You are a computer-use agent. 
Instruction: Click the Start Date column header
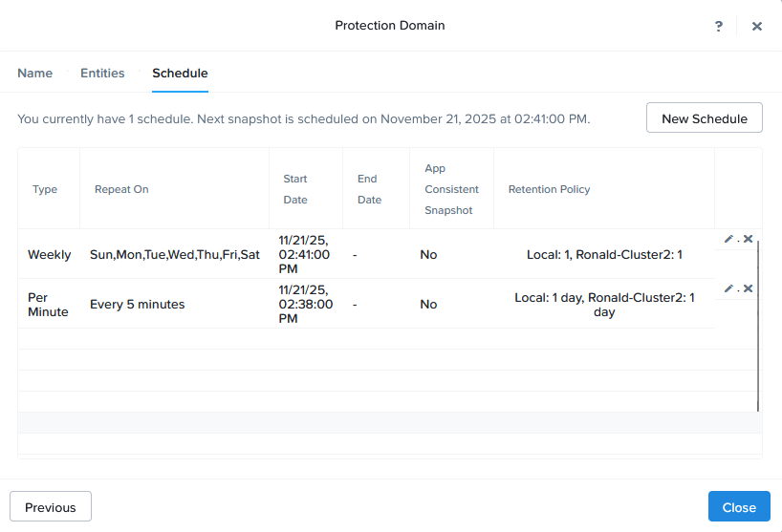pyautogui.click(x=295, y=189)
